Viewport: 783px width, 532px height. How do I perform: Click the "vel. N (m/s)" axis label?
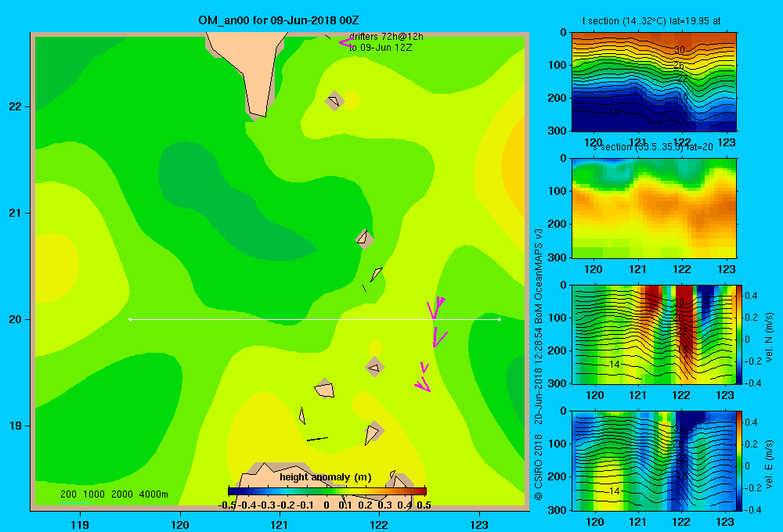pos(769,337)
